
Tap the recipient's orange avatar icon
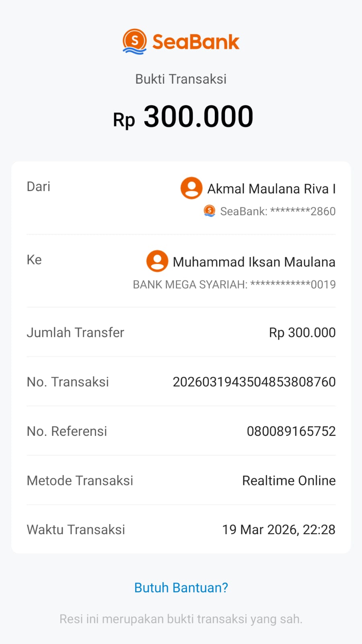coord(157,261)
